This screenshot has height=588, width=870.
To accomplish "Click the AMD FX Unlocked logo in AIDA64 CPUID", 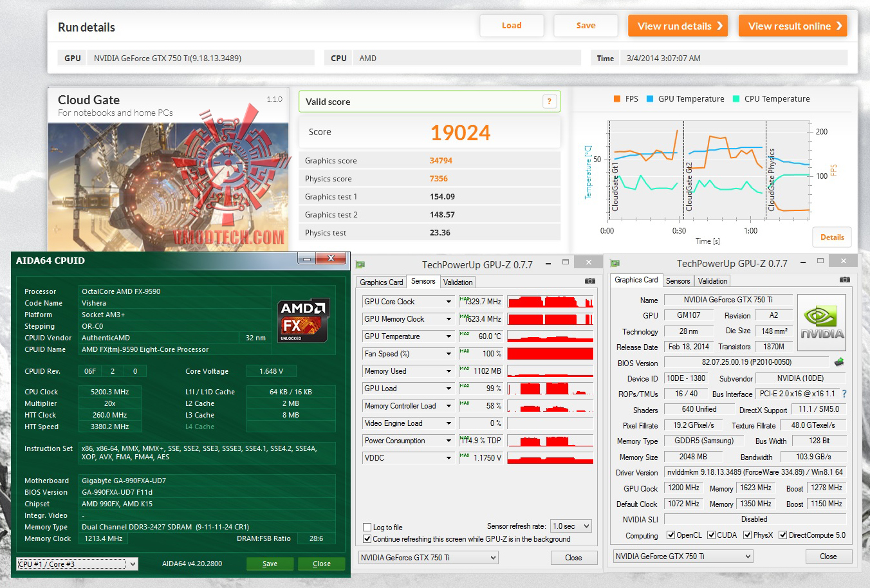I will click(x=303, y=320).
